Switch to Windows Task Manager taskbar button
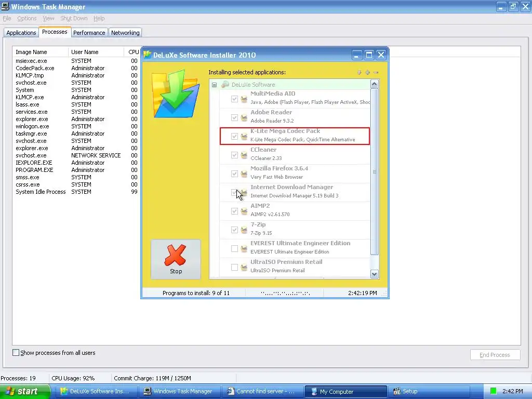The image size is (532, 399). [x=179, y=391]
